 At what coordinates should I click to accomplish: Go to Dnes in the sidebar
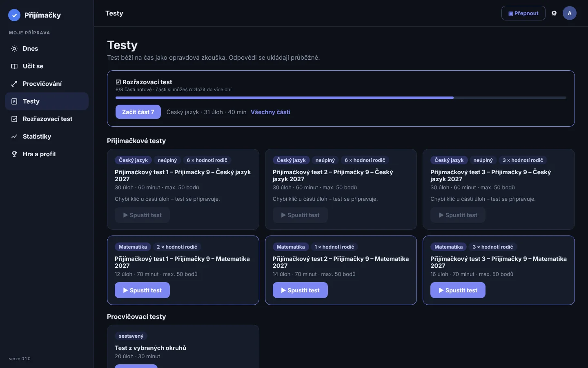tap(47, 49)
